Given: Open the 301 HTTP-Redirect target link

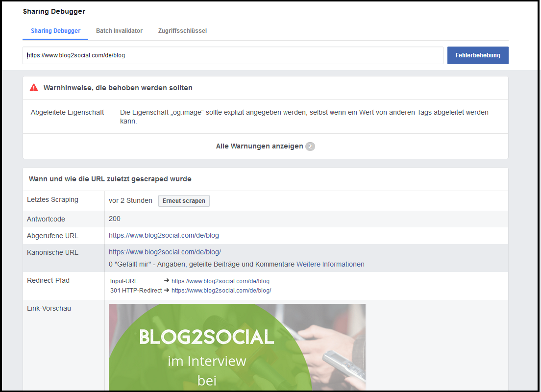Looking at the screenshot, I should click(221, 291).
